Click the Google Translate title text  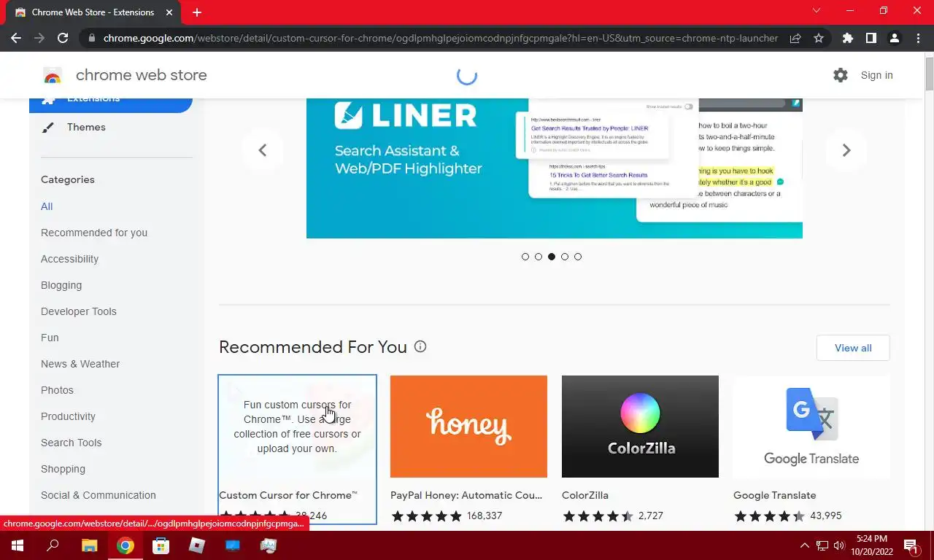pos(775,495)
